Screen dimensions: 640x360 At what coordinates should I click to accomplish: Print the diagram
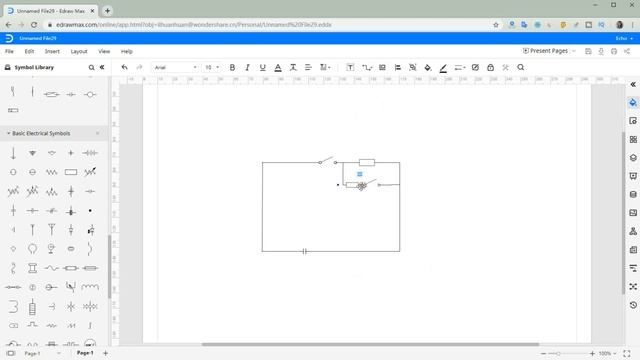[614, 51]
